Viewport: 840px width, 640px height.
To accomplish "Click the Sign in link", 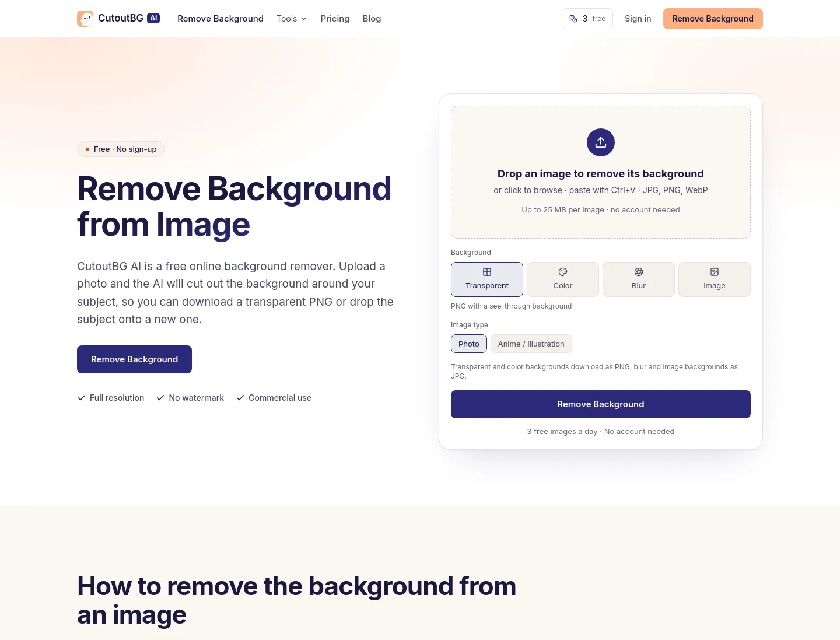I will [x=638, y=19].
